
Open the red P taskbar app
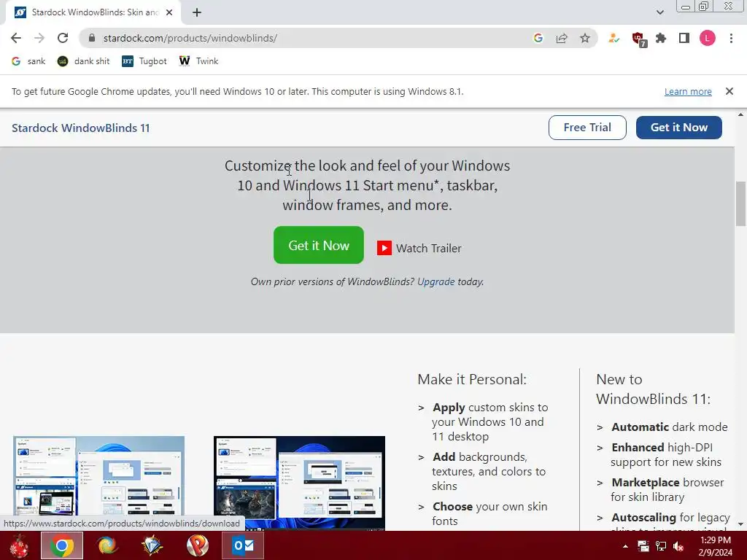point(198,545)
